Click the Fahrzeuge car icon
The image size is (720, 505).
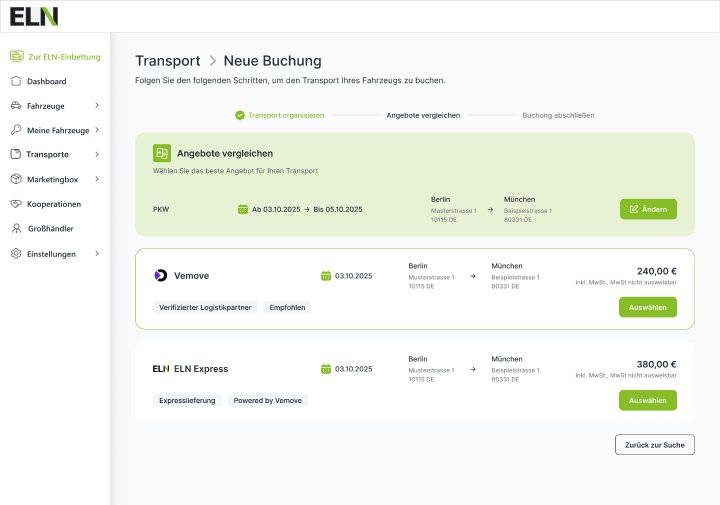point(16,106)
